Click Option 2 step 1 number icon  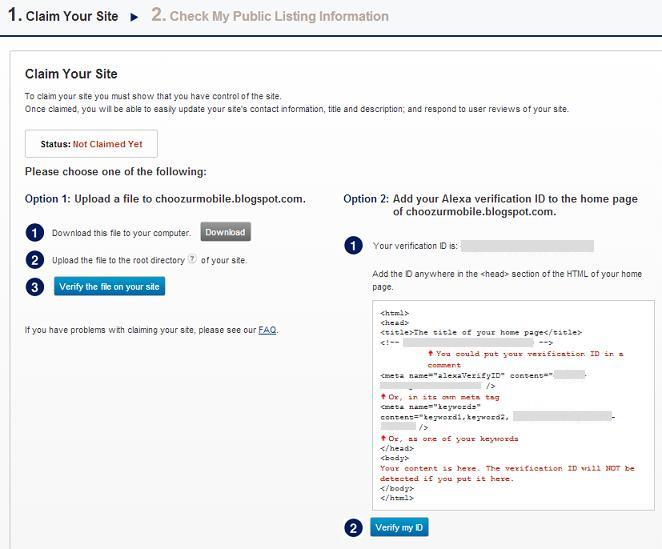(353, 245)
